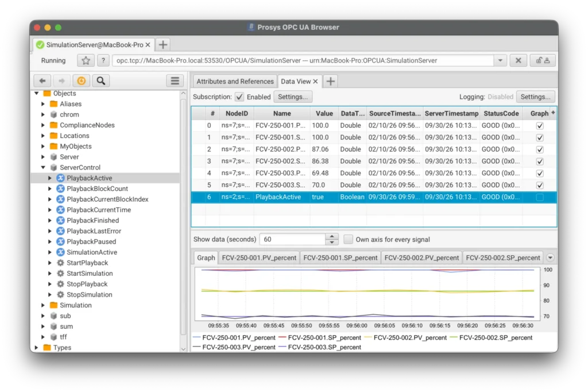Sort table by Value column header

click(324, 113)
